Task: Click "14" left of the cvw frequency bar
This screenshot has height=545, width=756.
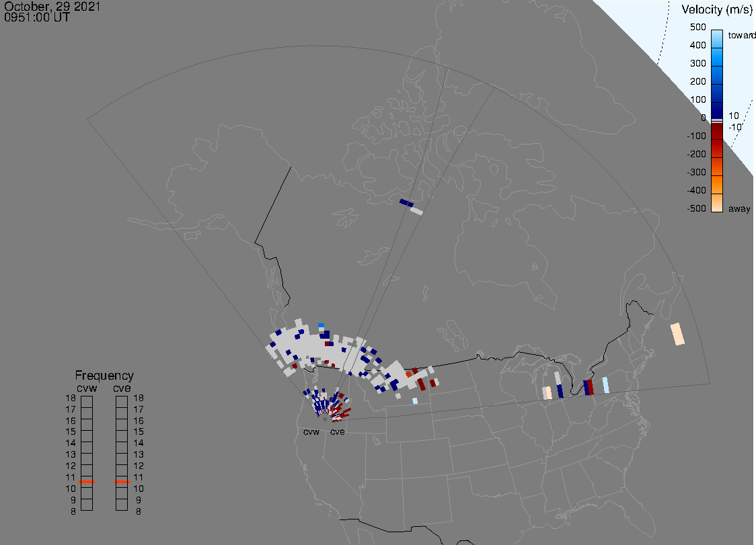Action: tap(71, 444)
